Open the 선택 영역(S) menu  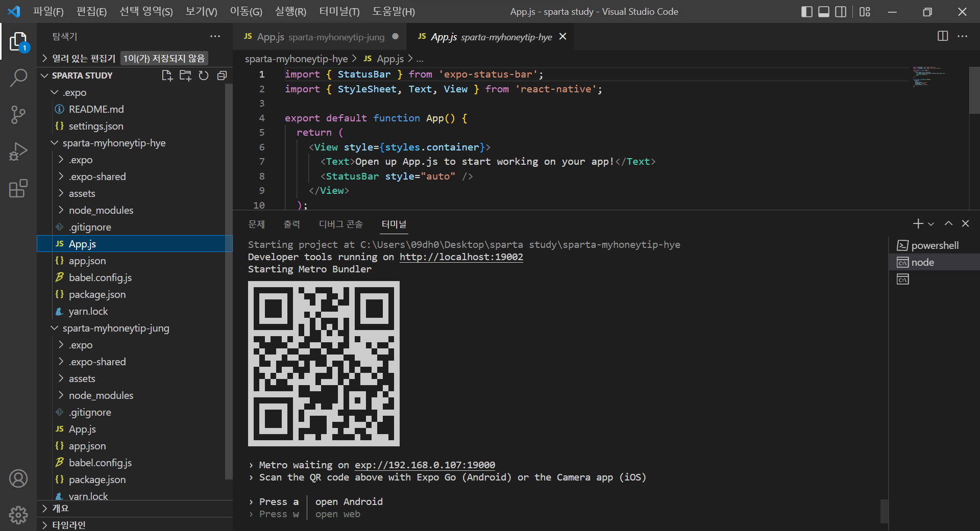[x=146, y=12]
